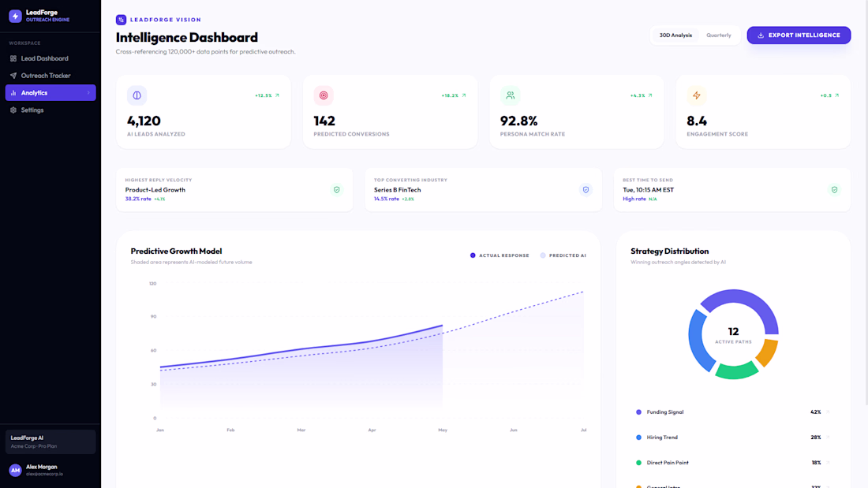Select the Direct Pain Point strategy row

tap(733, 463)
